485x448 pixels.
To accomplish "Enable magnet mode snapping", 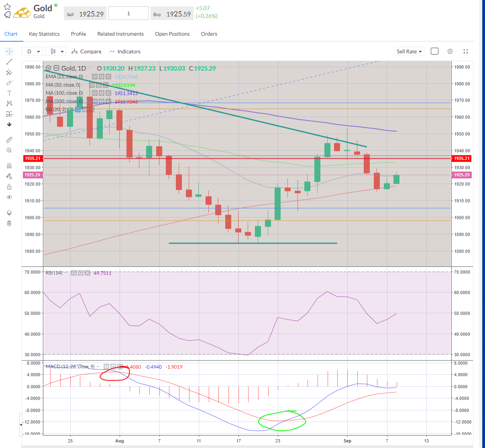I will click(9, 166).
